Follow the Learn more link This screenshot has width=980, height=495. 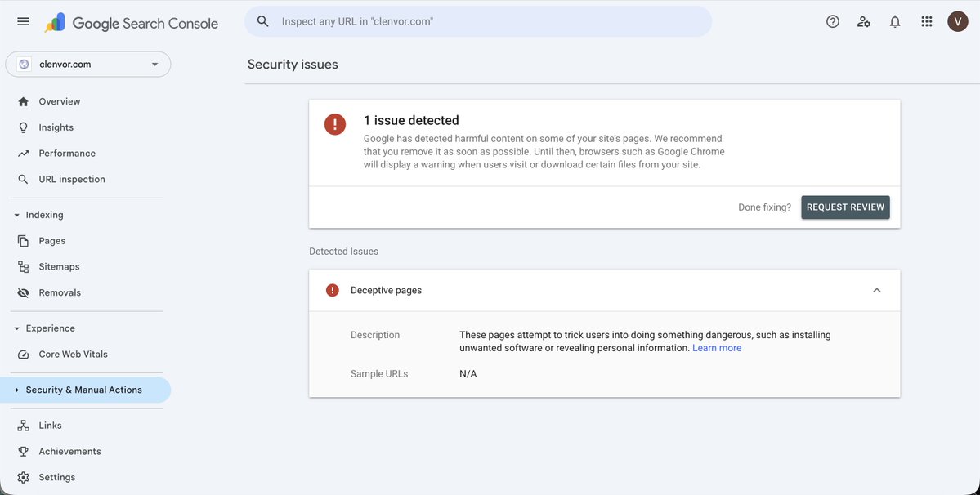point(717,348)
